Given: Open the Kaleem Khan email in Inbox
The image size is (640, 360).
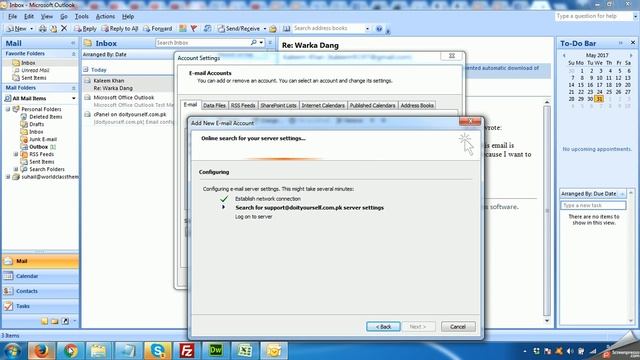Looking at the screenshot, I should tap(128, 84).
